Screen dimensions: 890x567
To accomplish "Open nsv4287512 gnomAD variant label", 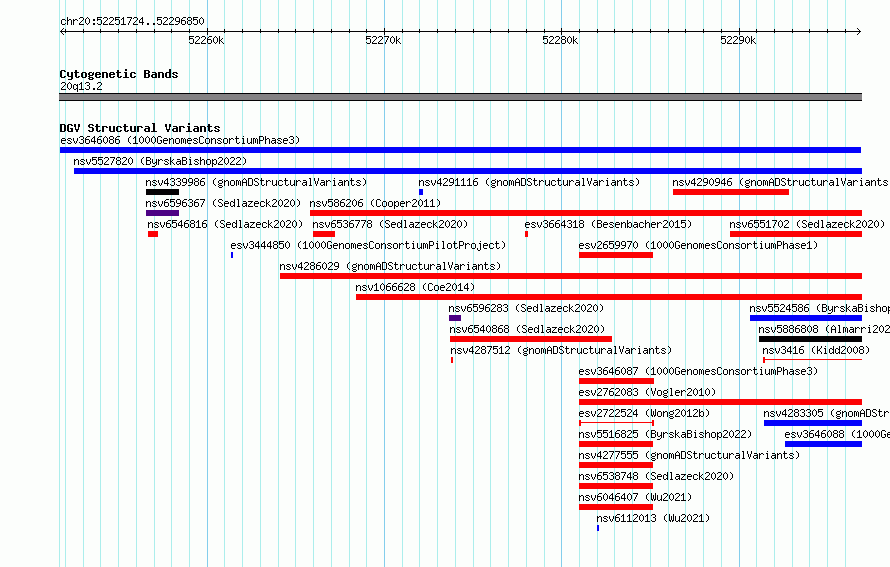I will coord(561,350).
